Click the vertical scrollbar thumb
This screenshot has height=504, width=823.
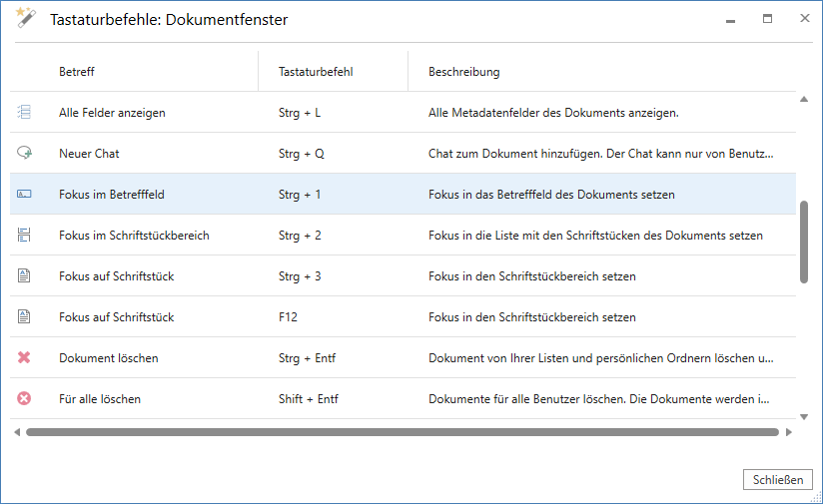(804, 243)
